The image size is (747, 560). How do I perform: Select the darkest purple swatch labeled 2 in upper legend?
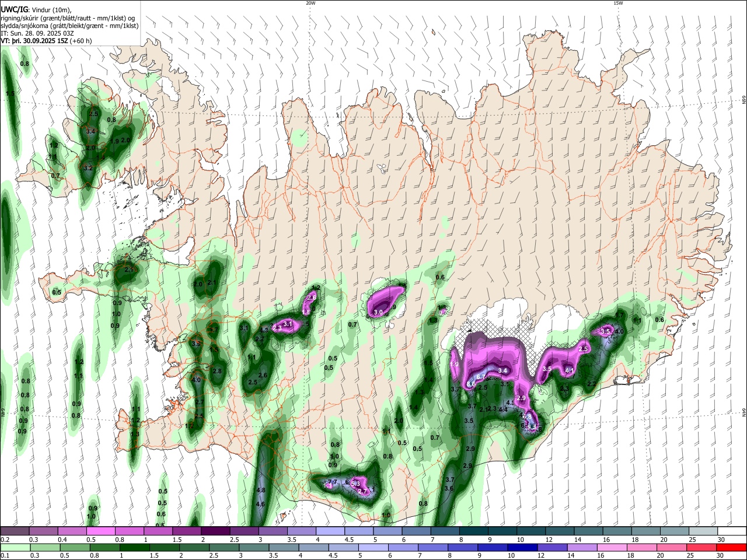click(215, 531)
